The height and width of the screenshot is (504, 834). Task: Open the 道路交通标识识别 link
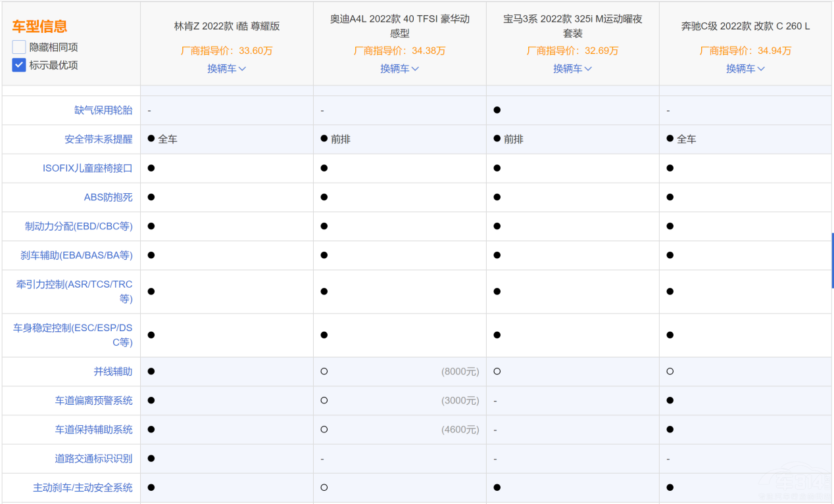pos(93,458)
